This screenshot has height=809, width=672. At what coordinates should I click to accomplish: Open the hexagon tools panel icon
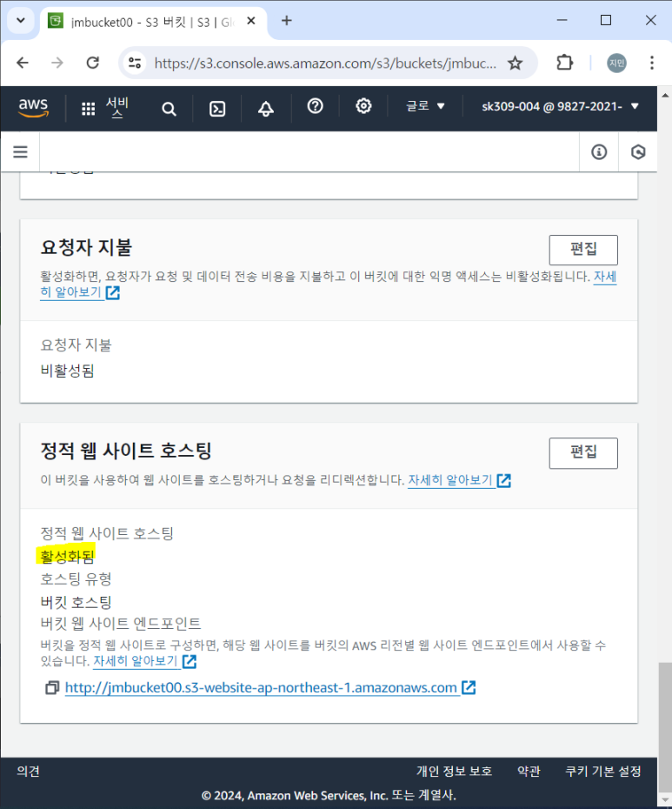coord(638,151)
